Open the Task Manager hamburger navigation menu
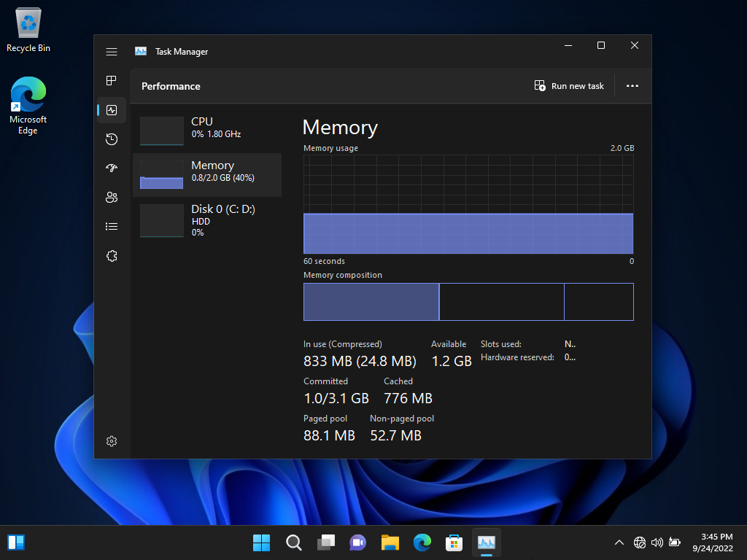Image resolution: width=747 pixels, height=560 pixels. 112,52
